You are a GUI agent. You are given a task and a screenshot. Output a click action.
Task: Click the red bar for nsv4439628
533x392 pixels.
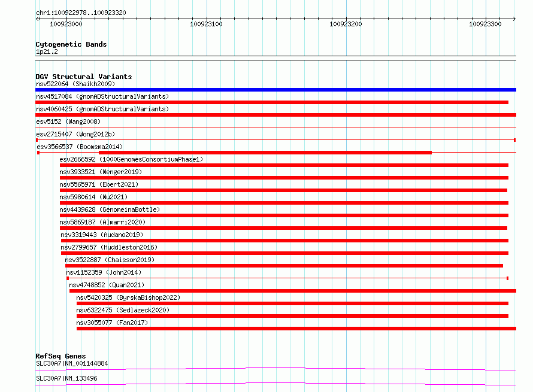[284, 215]
